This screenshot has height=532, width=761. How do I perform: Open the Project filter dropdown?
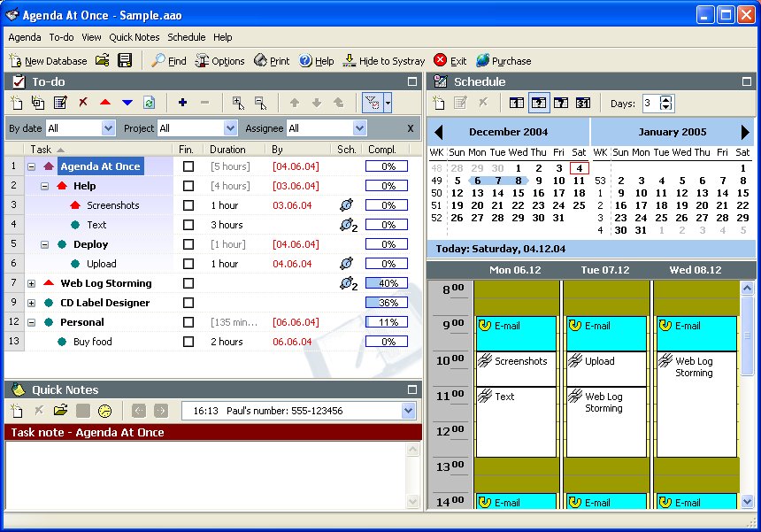(x=231, y=128)
